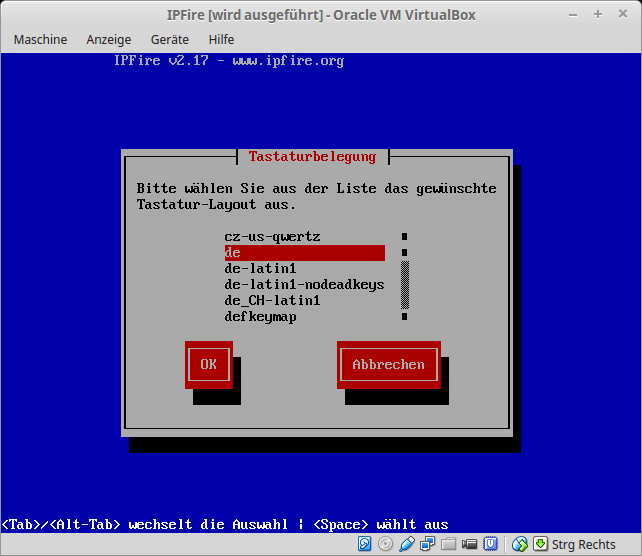Click the optical drive CD icon
The width and height of the screenshot is (642, 556).
(385, 544)
